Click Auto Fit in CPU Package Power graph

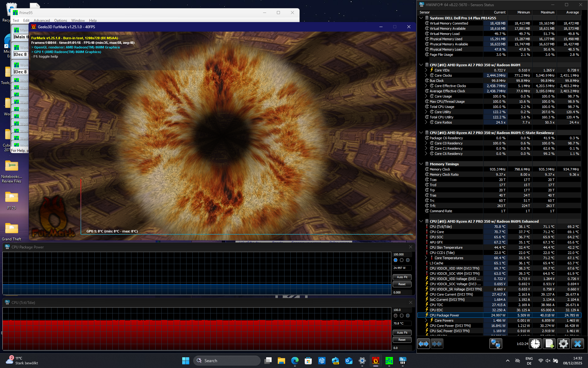click(402, 277)
